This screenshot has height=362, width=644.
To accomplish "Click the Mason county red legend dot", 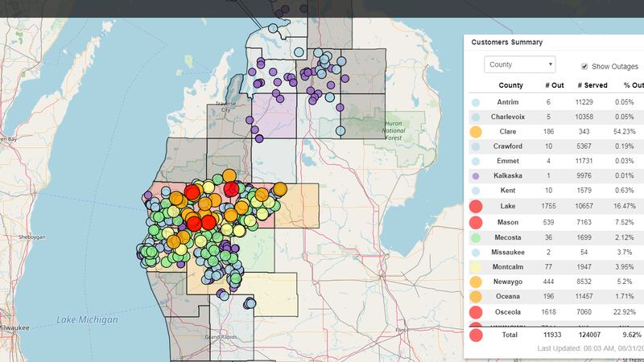I will 476,223.
